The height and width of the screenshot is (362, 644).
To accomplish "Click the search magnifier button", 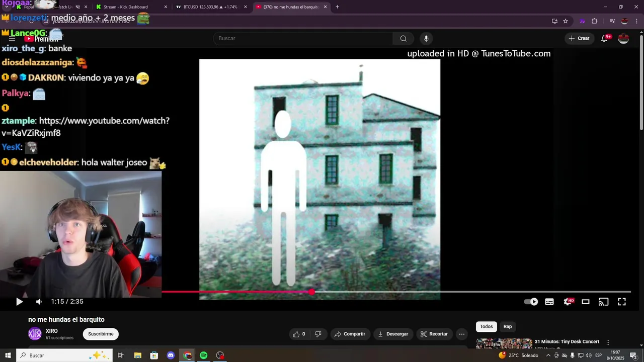I will pyautogui.click(x=403, y=38).
